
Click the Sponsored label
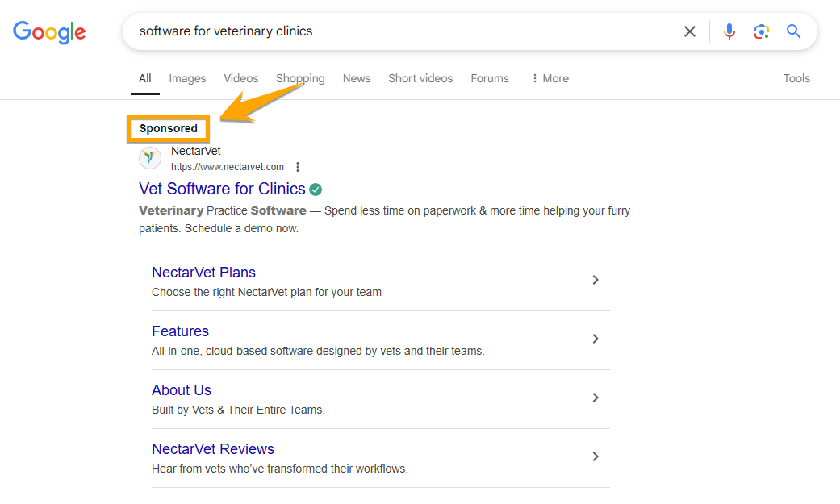(x=168, y=128)
